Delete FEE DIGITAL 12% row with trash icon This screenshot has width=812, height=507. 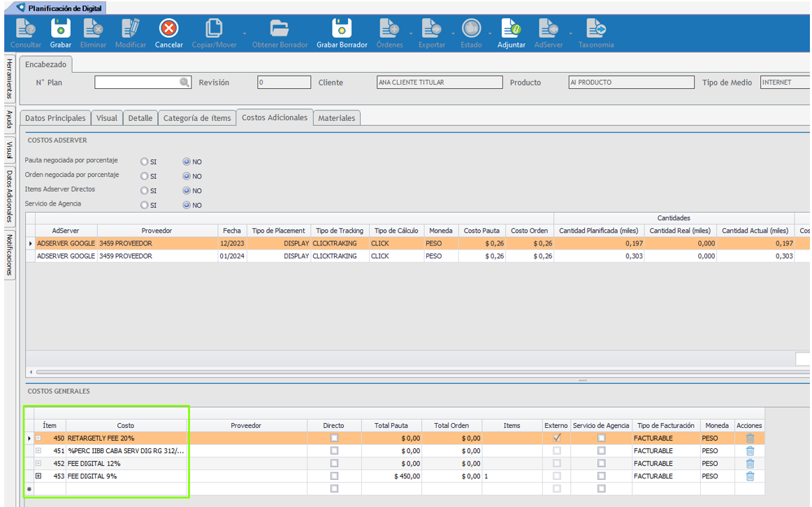coord(750,464)
